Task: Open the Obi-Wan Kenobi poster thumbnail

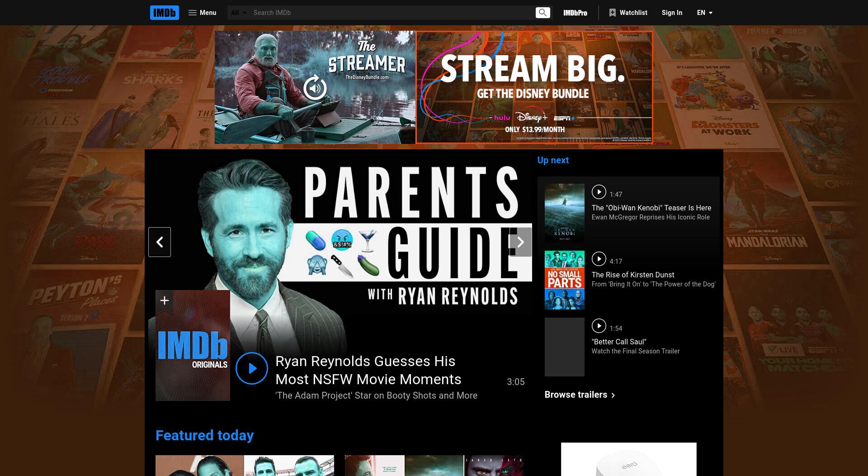Action: (564, 213)
